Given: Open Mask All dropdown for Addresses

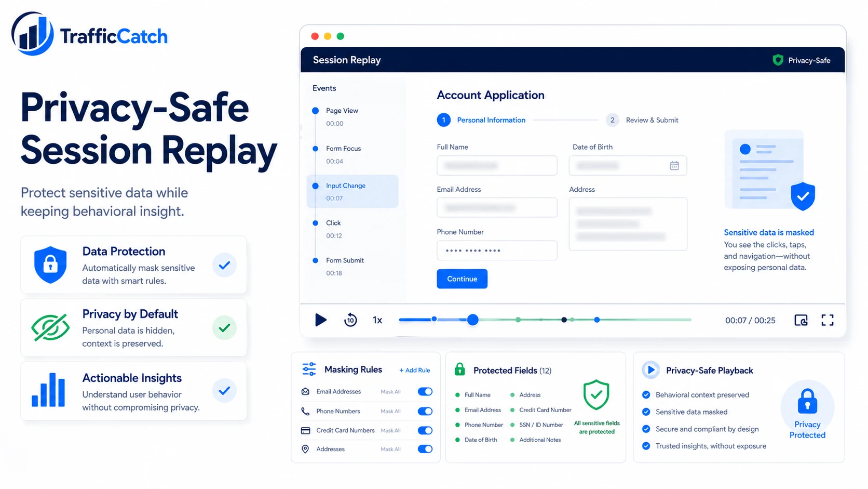Looking at the screenshot, I should tap(390, 449).
